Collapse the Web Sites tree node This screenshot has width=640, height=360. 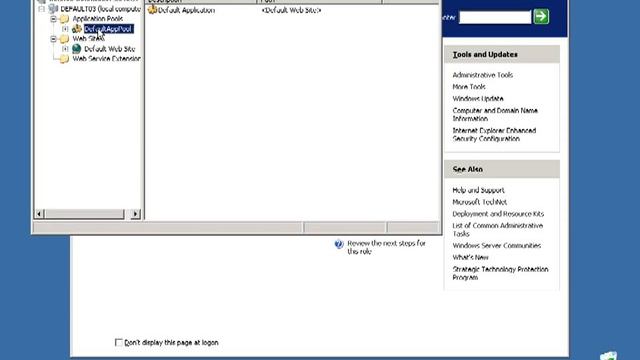pos(53,39)
